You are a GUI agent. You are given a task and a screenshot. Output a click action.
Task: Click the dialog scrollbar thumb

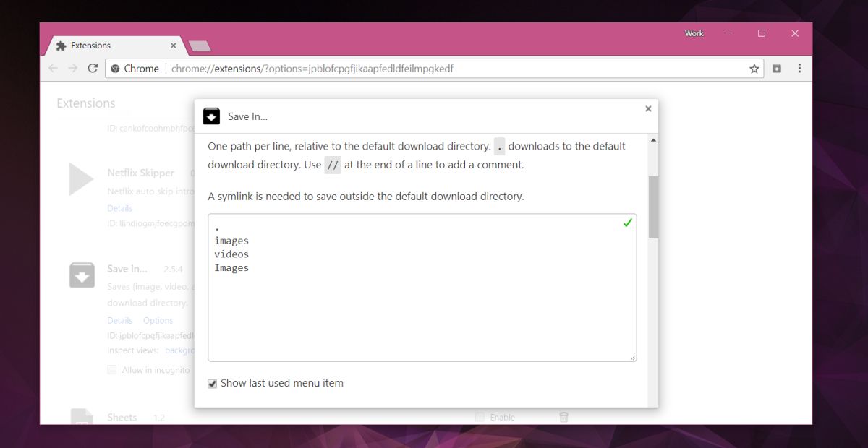point(653,207)
